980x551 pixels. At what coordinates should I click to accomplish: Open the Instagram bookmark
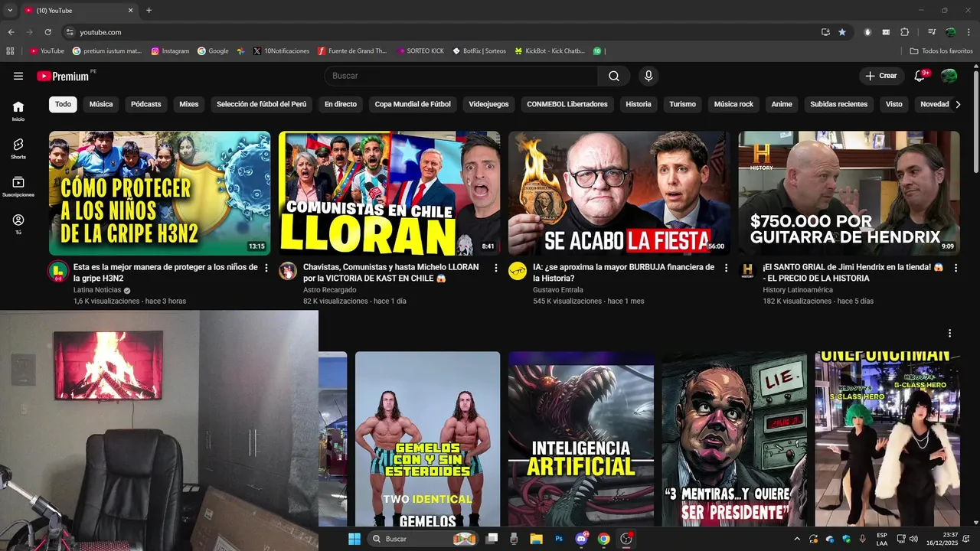pyautogui.click(x=170, y=51)
